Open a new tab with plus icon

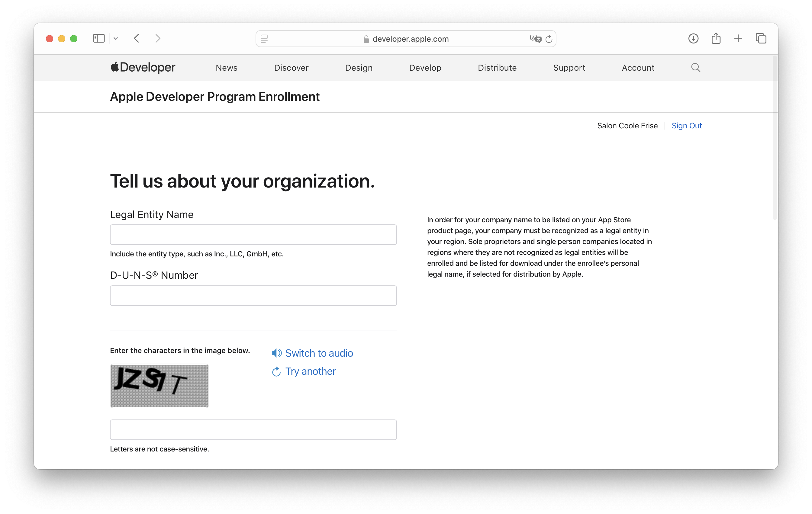(738, 38)
